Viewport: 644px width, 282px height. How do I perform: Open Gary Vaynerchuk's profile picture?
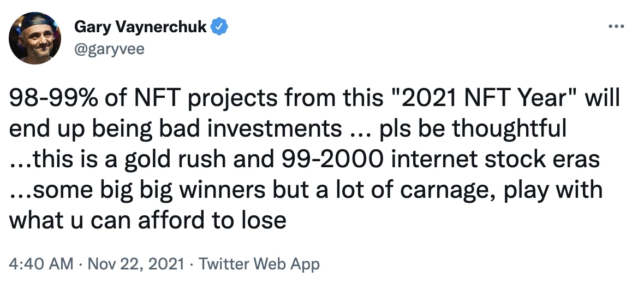tap(35, 38)
